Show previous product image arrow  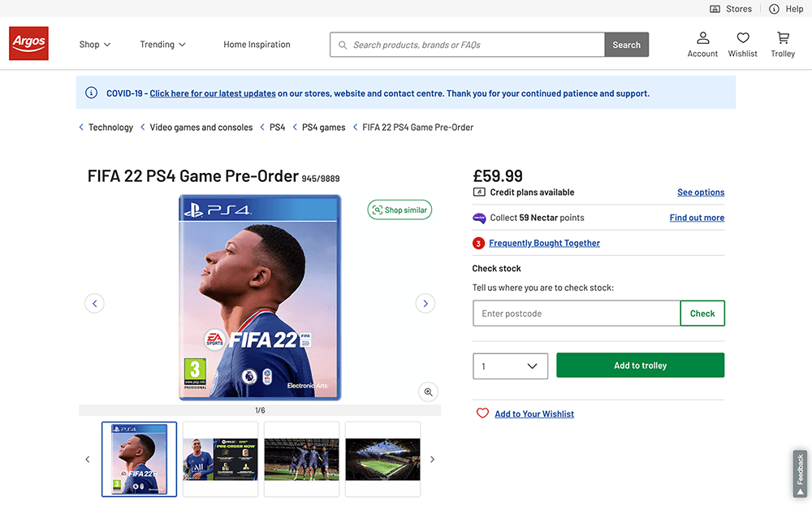[94, 304]
